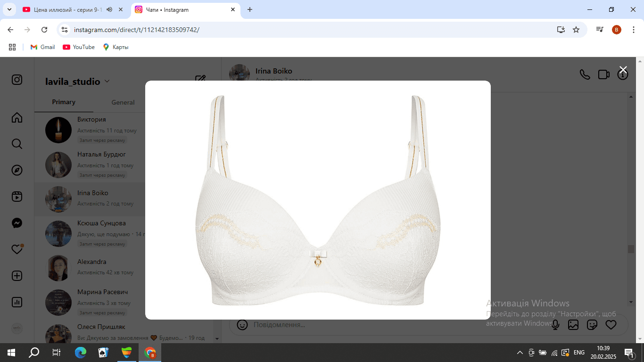The image size is (644, 362).
Task: Open Chrome profile B avatar
Action: pos(617,30)
